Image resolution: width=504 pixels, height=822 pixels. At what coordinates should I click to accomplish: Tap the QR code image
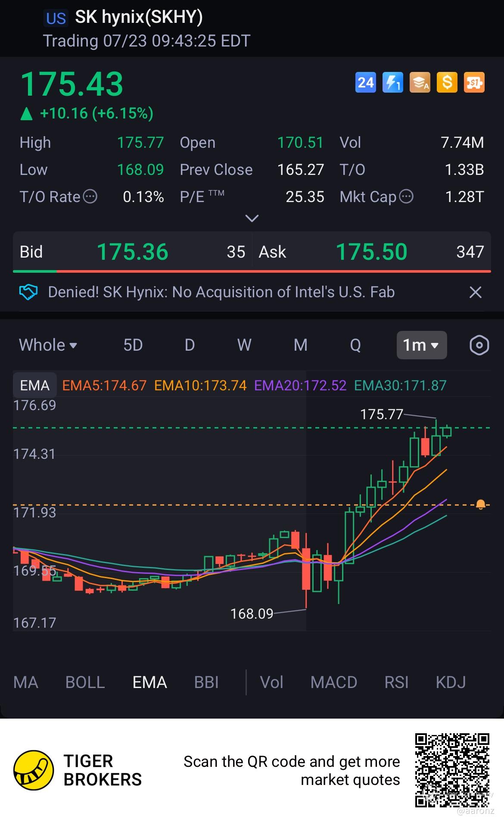(452, 770)
